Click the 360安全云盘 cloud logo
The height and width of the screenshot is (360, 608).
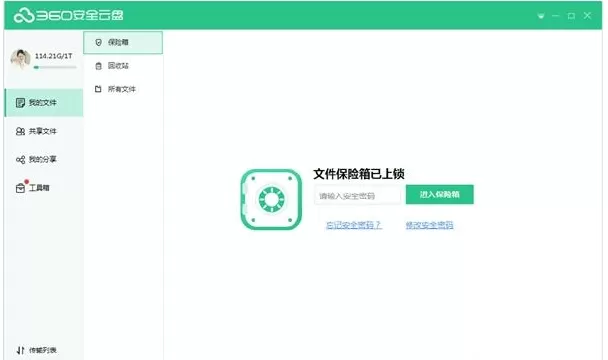[68, 16]
